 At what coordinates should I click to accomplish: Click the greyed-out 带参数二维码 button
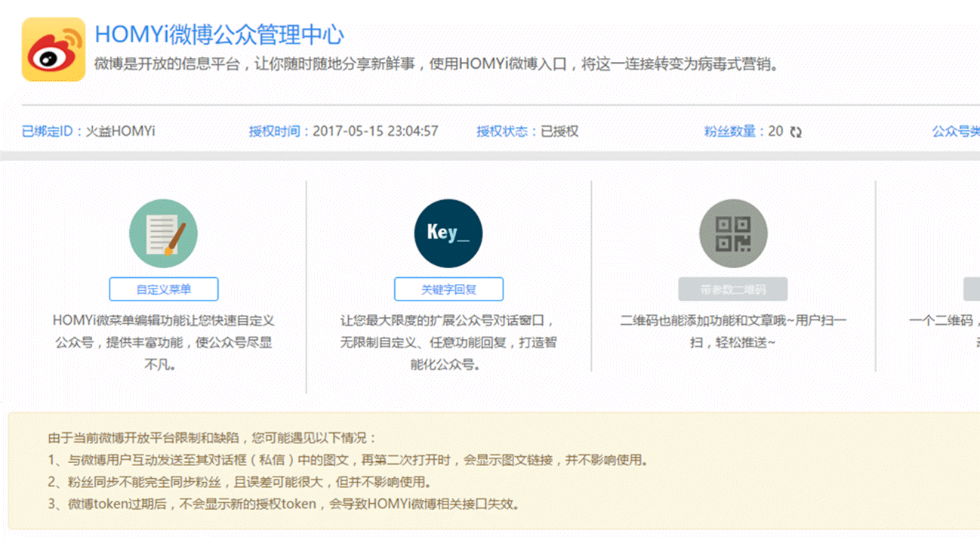[x=733, y=289]
